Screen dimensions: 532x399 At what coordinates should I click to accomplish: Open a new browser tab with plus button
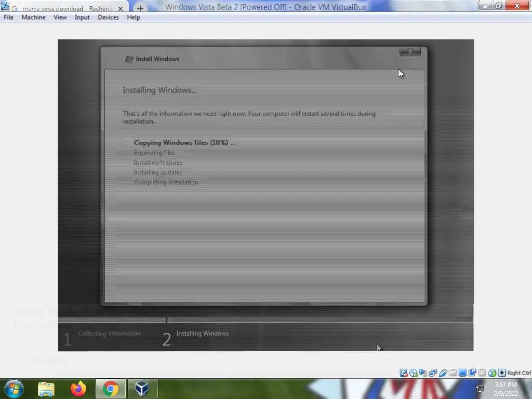[140, 8]
